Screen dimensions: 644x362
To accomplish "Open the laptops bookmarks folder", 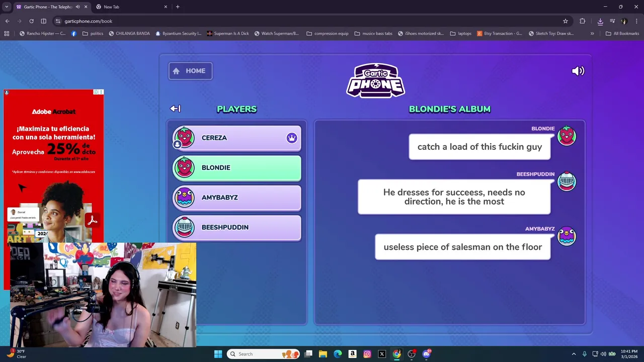I will click(x=460, y=34).
